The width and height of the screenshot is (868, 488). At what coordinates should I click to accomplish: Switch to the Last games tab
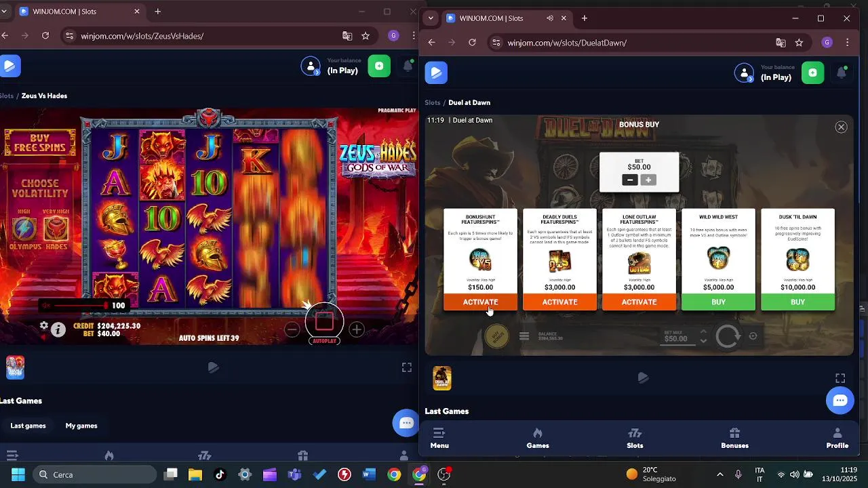coord(28,426)
